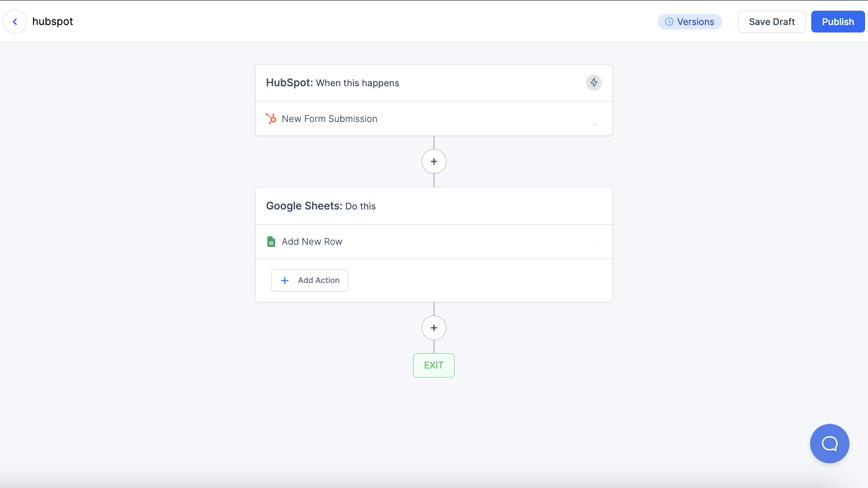868x488 pixels.
Task: Select the Add New Row action row
Action: (x=312, y=242)
